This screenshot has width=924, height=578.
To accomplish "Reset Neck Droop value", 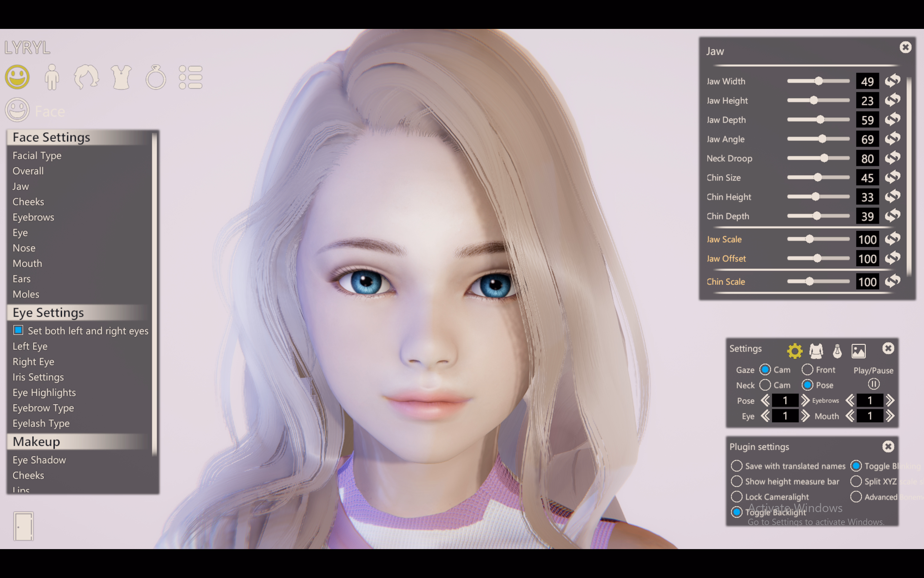I will [x=893, y=158].
